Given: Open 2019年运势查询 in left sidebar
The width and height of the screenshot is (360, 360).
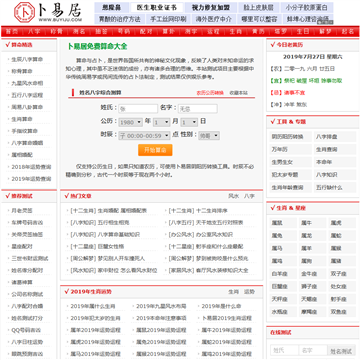Looking at the screenshot, I should [31, 179].
